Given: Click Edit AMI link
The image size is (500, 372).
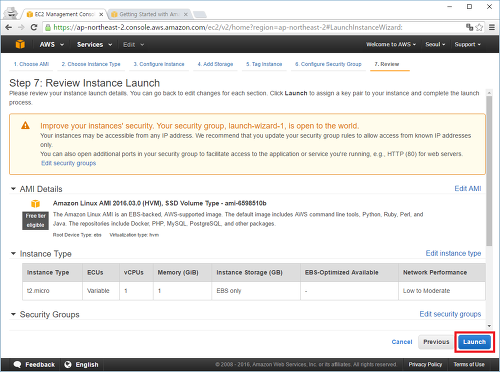Looking at the screenshot, I should pos(468,189).
